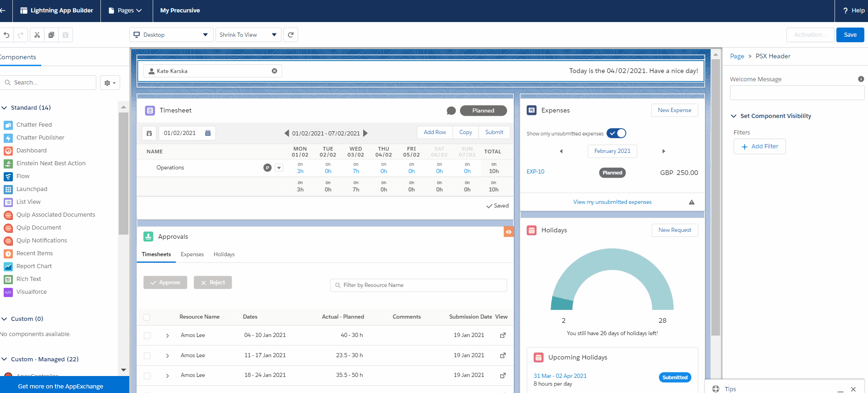Click the Cut scissors icon
This screenshot has height=393, width=868.
37,35
